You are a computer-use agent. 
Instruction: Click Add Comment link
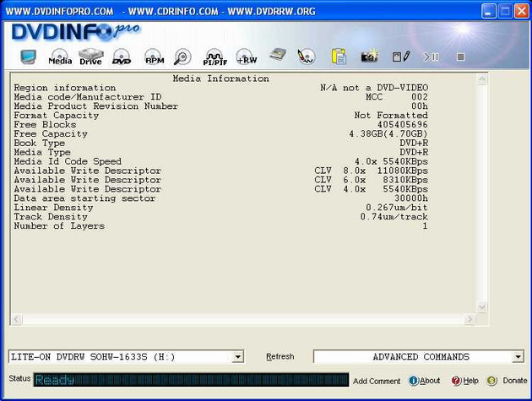(377, 381)
